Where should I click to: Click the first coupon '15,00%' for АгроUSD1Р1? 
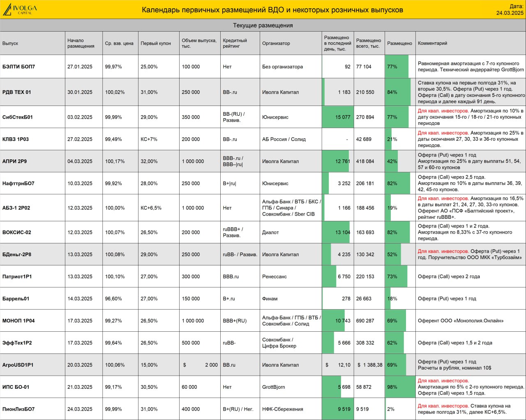[149, 365]
